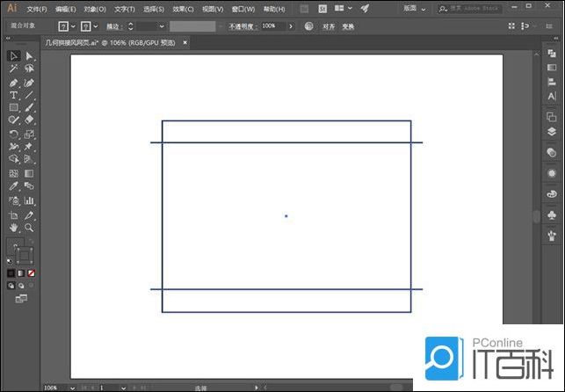Select the Type tool
This screenshot has height=392, width=565.
click(13, 94)
